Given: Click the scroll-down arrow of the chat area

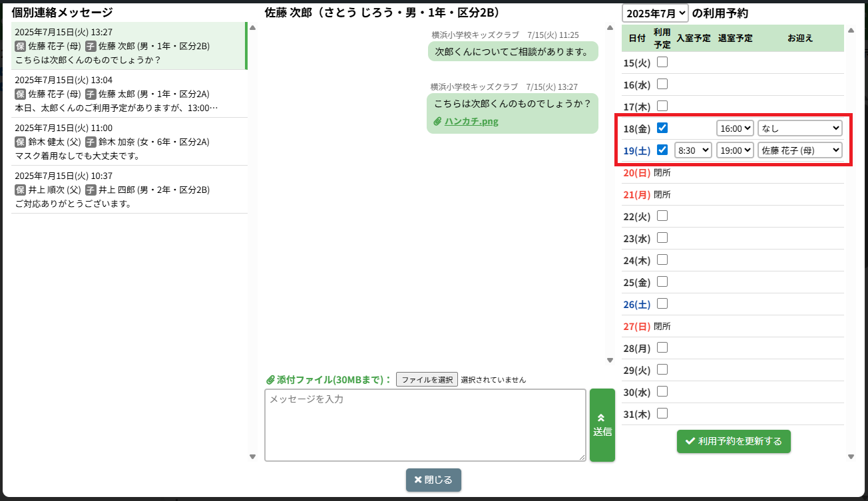Looking at the screenshot, I should (610, 360).
